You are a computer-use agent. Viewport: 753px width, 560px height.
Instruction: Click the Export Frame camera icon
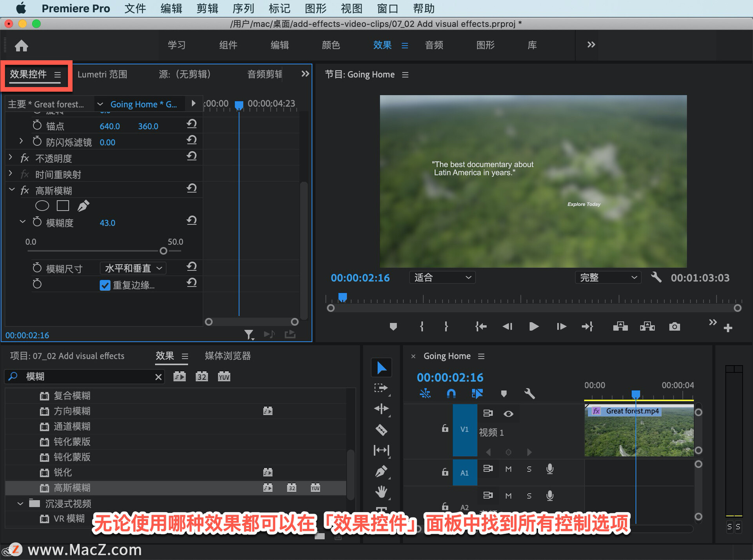tap(674, 326)
